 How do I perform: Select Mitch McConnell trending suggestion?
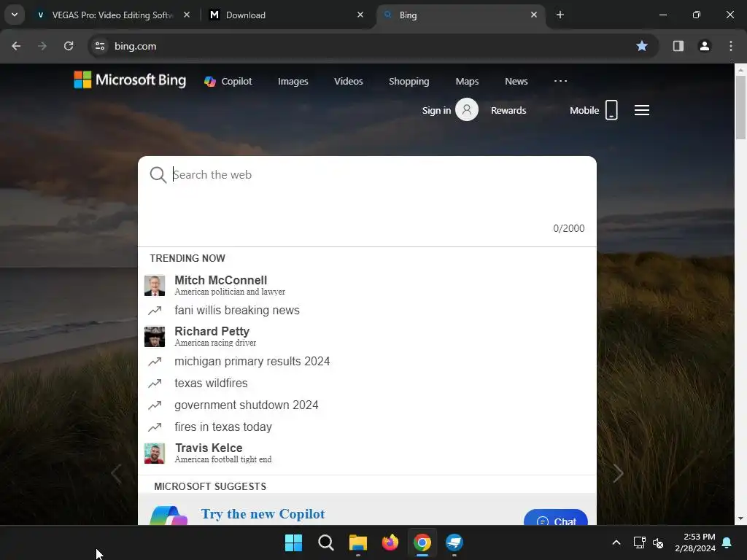(367, 285)
